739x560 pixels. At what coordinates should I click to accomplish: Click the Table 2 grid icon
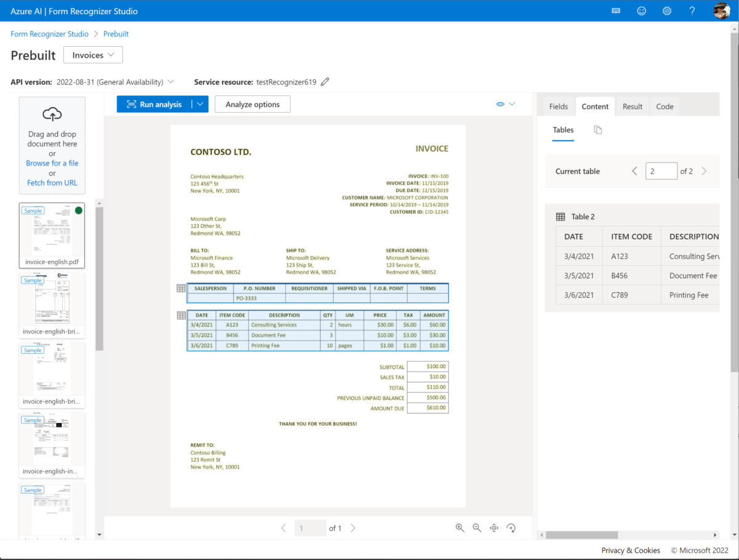560,216
